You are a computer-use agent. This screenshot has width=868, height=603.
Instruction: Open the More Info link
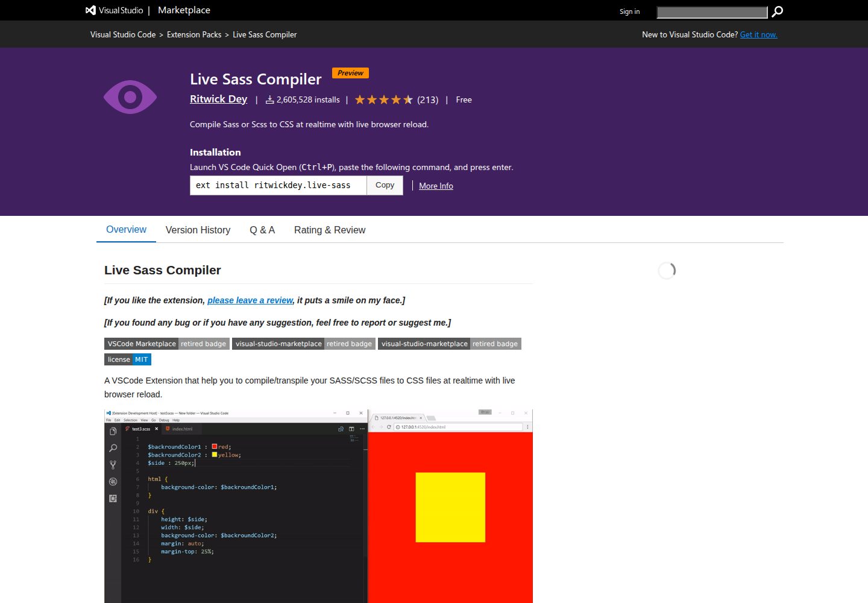(436, 186)
